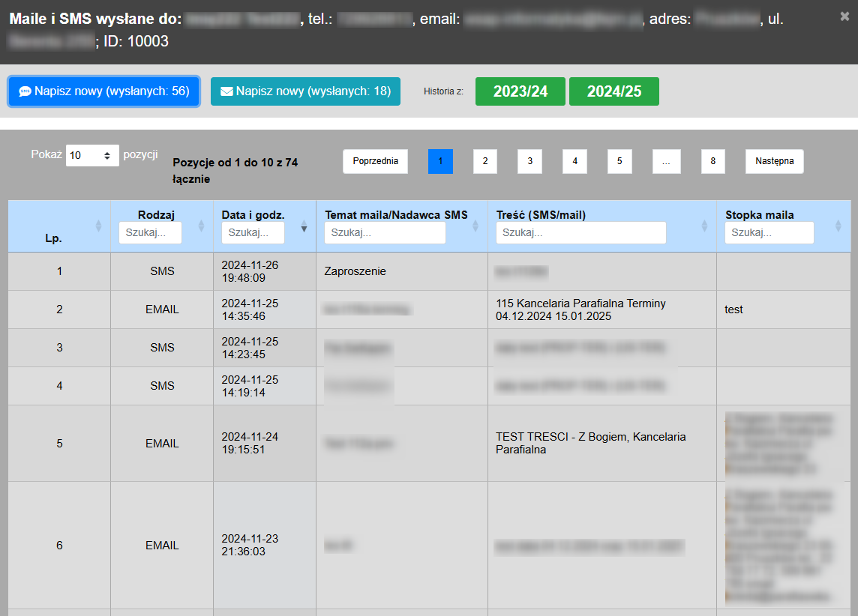Click the Rodzaj search field
Viewport: 858px width, 616px height.
pos(150,233)
